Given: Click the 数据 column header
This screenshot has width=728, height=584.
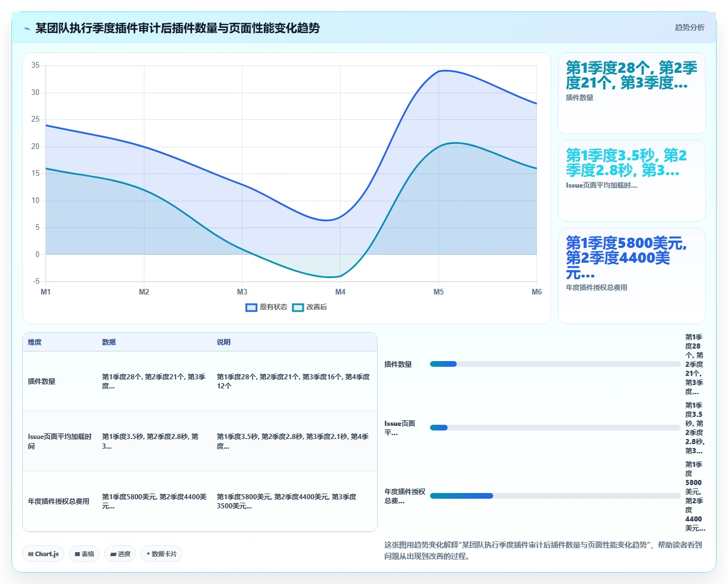Looking at the screenshot, I should coord(109,342).
